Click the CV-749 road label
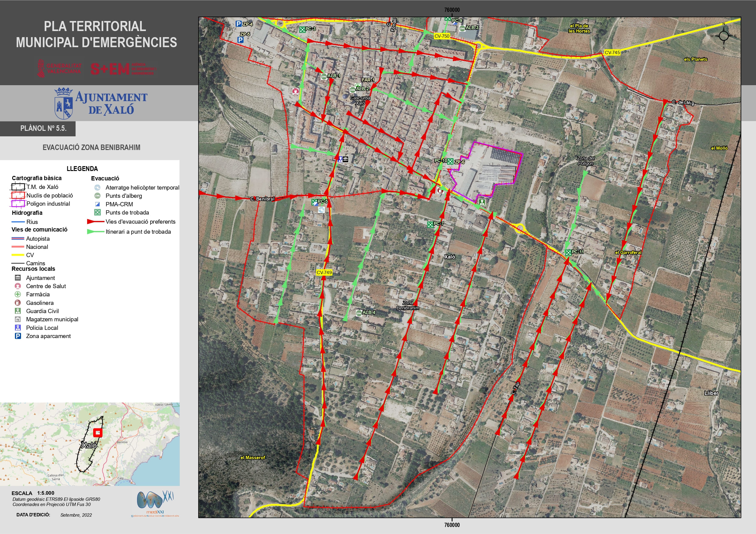Image resolution: width=756 pixels, height=534 pixels. (324, 272)
